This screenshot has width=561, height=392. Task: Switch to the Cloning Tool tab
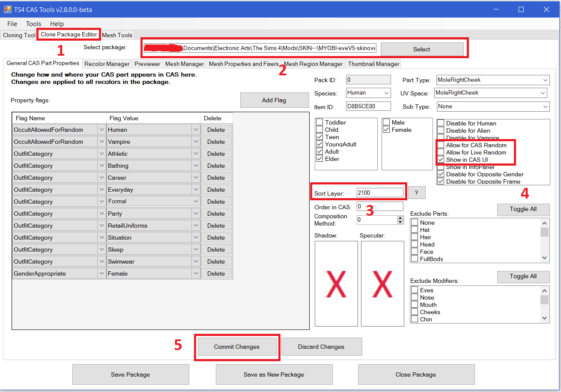click(19, 35)
